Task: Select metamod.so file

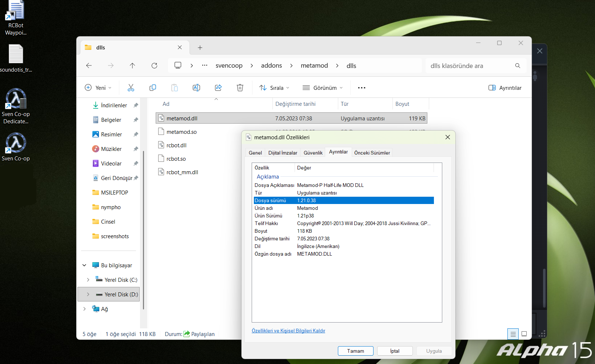Action: (181, 132)
